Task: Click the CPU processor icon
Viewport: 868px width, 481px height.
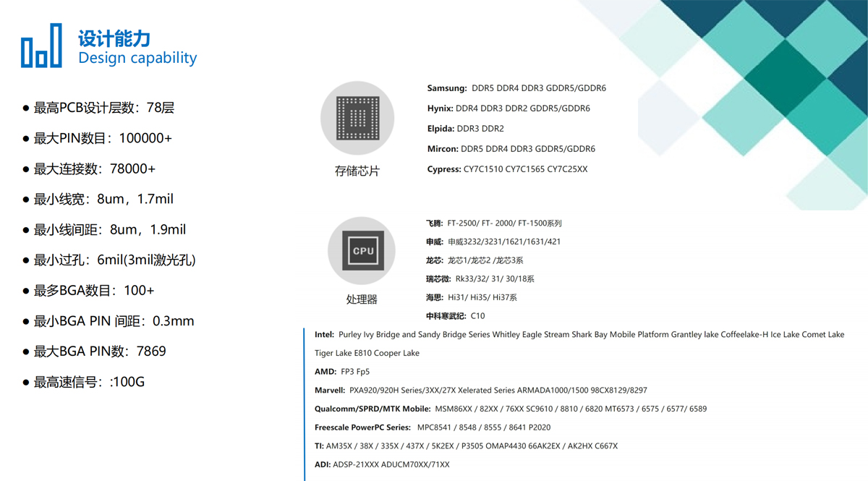Action: pyautogui.click(x=362, y=251)
